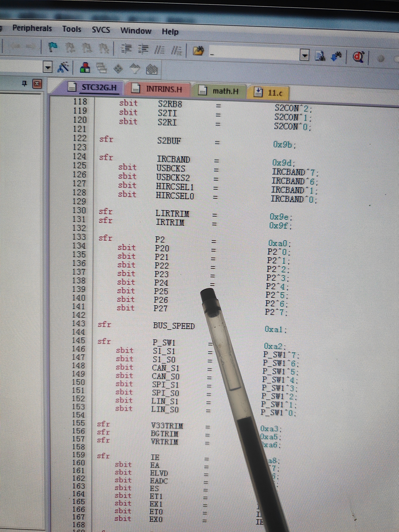Click the IRCBAND sfr name
Viewport: 399px width, 532px height.
[173, 159]
